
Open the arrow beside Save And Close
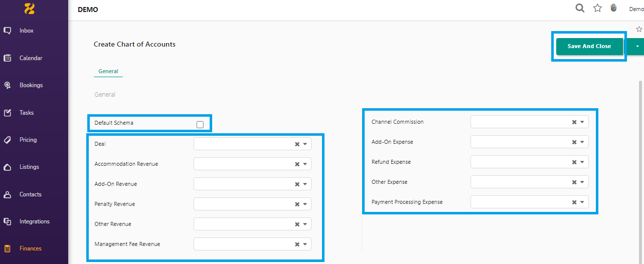[637, 46]
